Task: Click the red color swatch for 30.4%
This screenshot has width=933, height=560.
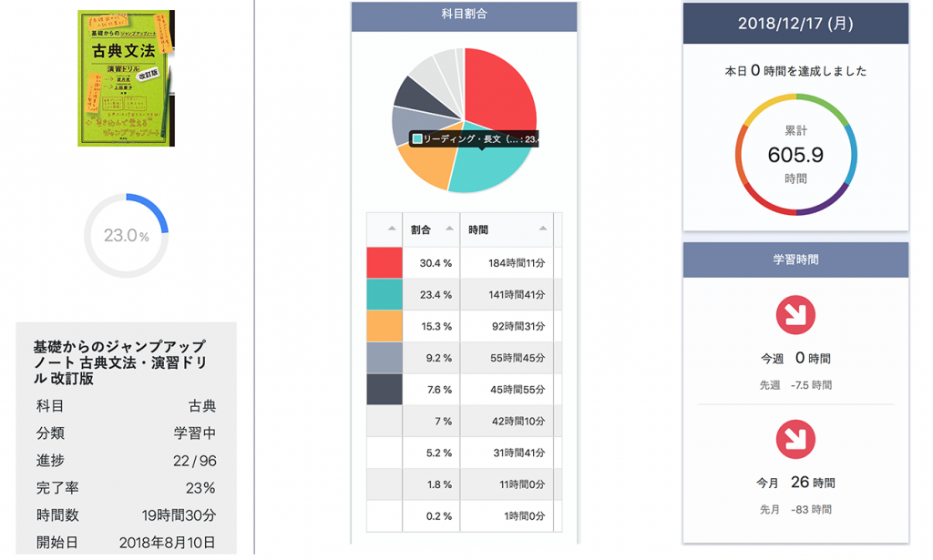Action: 384,263
